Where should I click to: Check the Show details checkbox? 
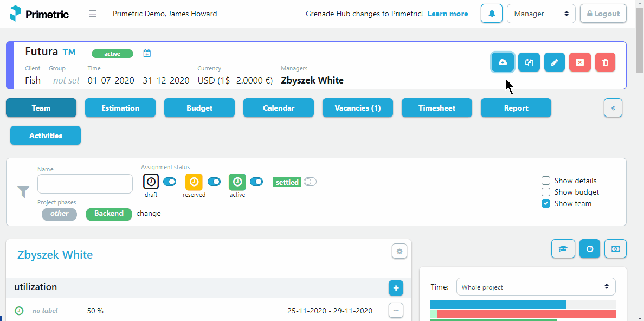tap(546, 181)
